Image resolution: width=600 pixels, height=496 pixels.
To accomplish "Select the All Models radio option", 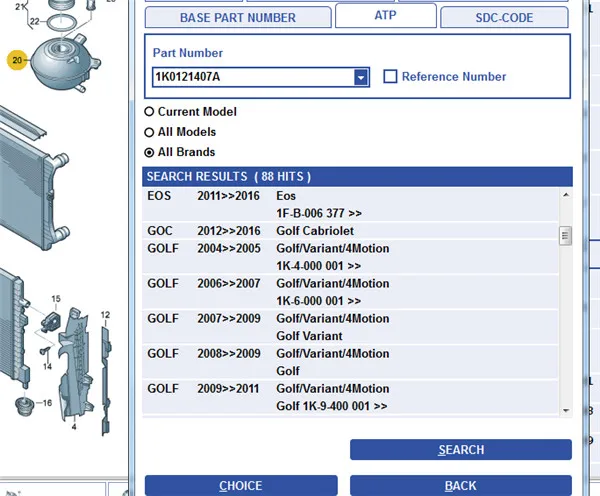I will click(149, 132).
